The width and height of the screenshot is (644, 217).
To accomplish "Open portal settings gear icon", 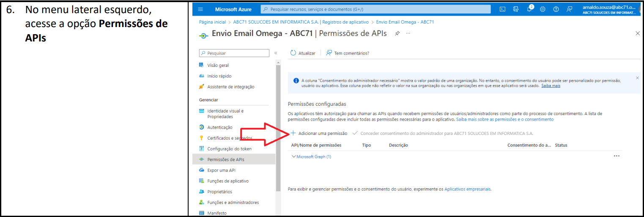I will (543, 9).
